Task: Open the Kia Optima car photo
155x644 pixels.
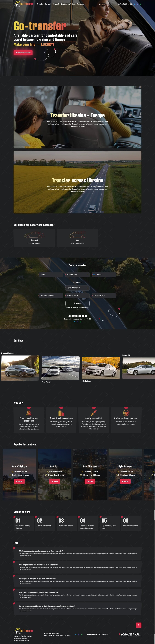Action: click(x=101, y=368)
